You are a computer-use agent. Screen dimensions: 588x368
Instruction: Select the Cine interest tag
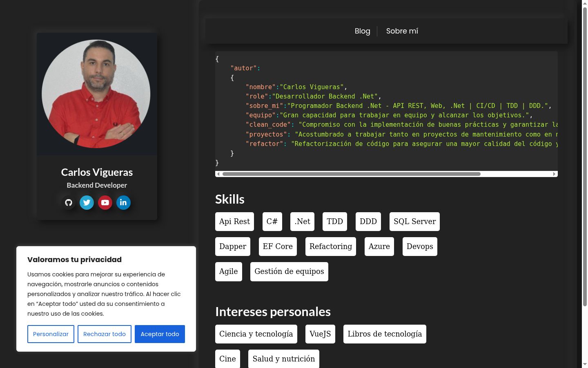tap(227, 359)
